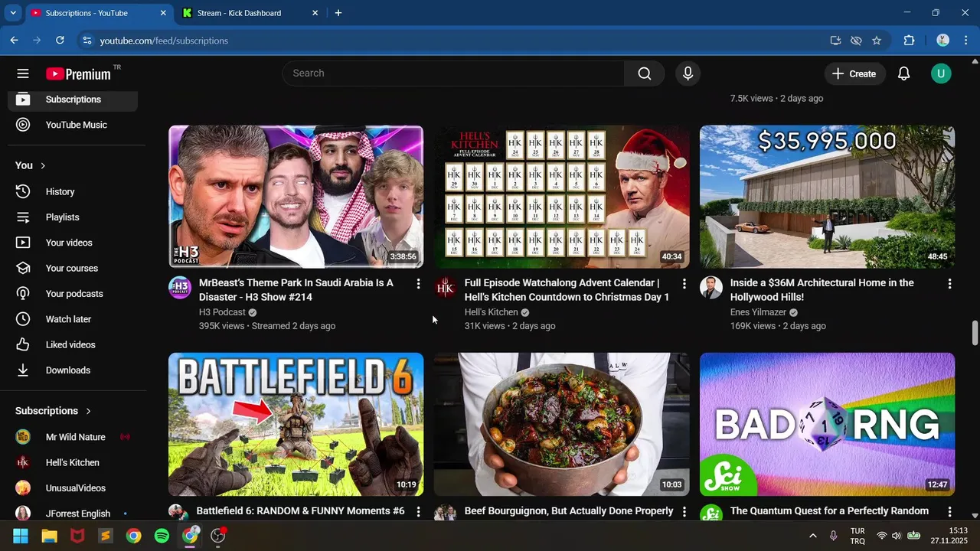
Task: Open the browser extensions puzzle icon
Action: (x=910, y=41)
